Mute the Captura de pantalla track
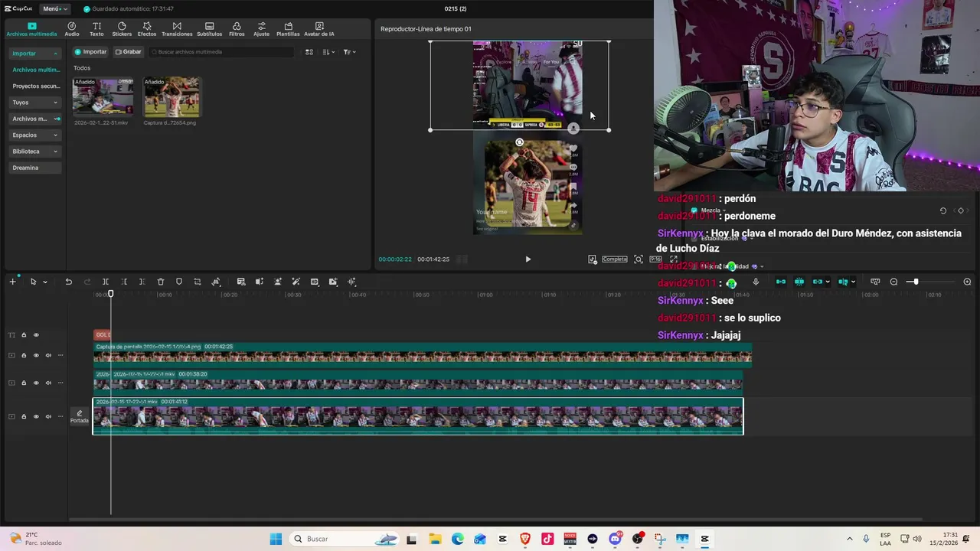The width and height of the screenshot is (980, 551). [48, 355]
